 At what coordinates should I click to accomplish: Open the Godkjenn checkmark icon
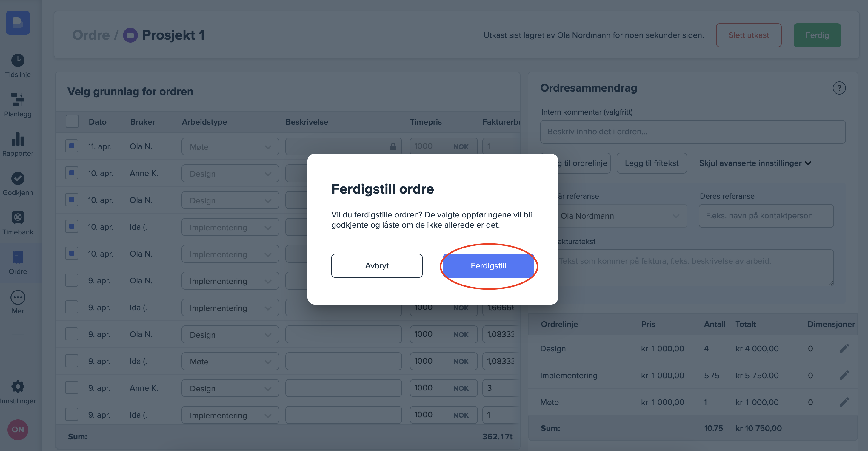[x=18, y=178]
